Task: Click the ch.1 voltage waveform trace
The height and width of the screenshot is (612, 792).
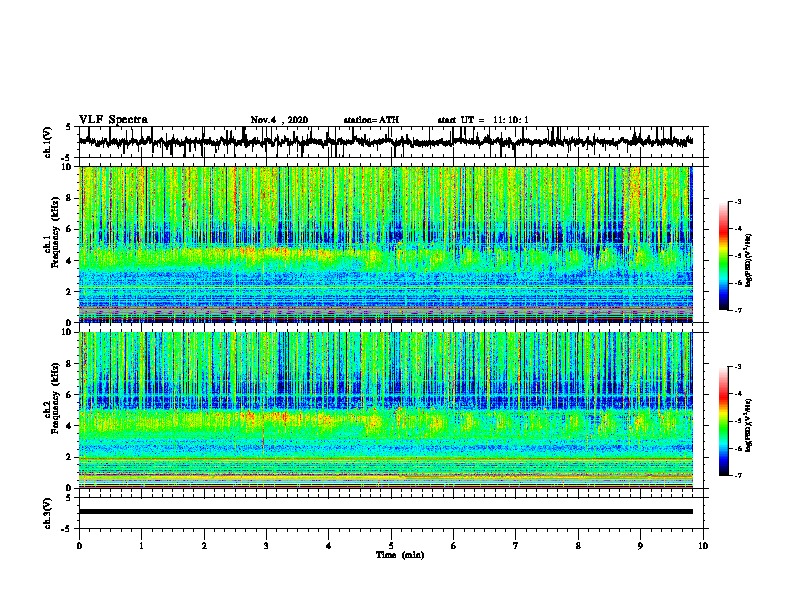Action: tap(385, 142)
